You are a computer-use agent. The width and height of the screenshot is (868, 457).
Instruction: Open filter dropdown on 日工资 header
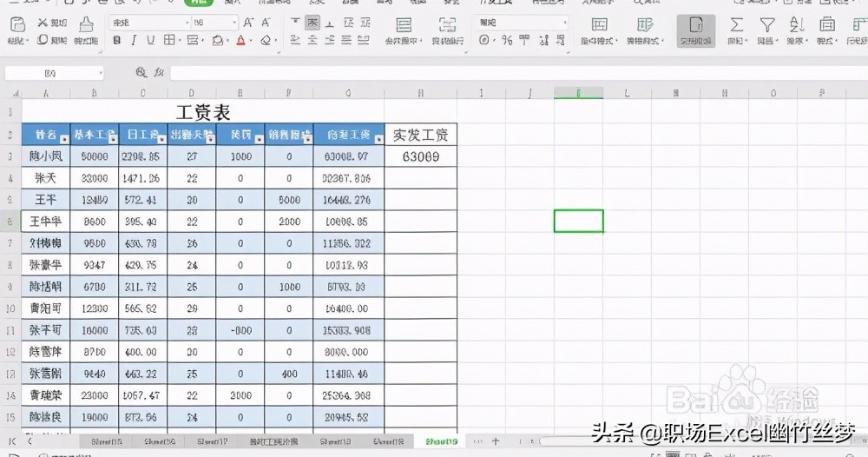click(x=161, y=140)
